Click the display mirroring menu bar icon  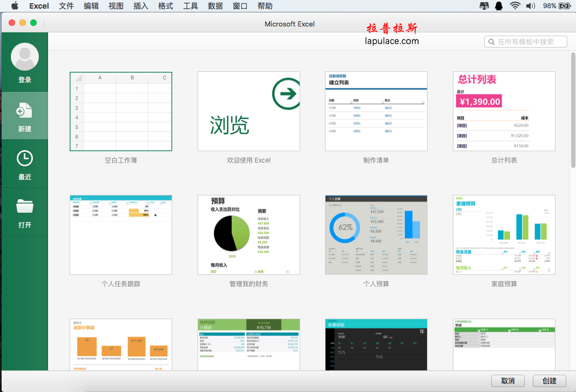[x=484, y=5]
